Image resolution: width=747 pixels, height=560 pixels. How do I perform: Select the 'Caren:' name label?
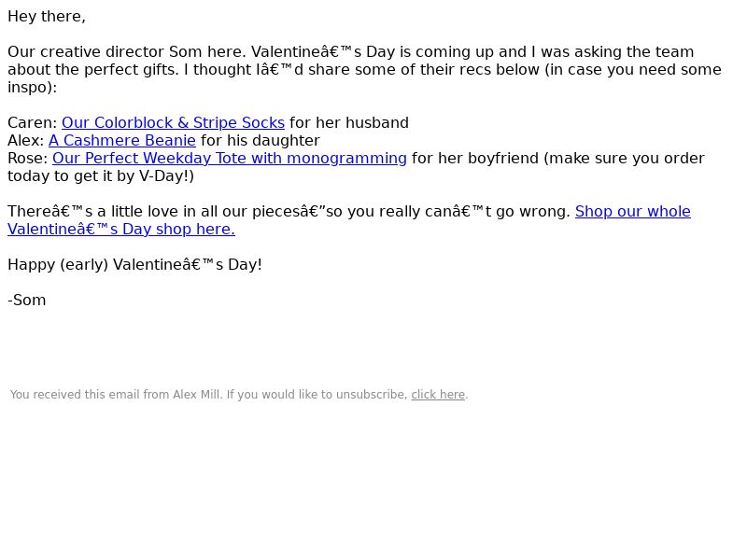tap(33, 123)
